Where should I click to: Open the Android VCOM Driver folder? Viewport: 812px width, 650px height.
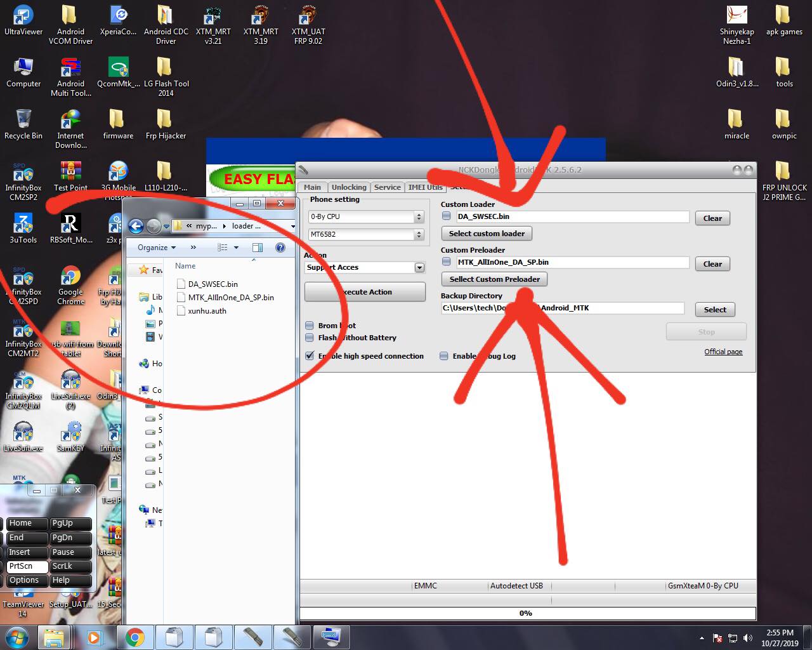coord(70,25)
